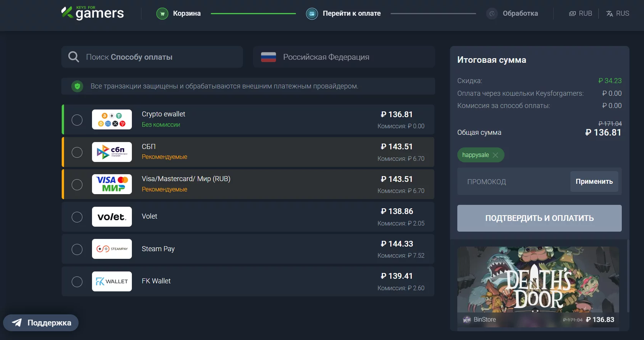The image size is (644, 340).
Task: Click the language translate icon
Action: [609, 13]
